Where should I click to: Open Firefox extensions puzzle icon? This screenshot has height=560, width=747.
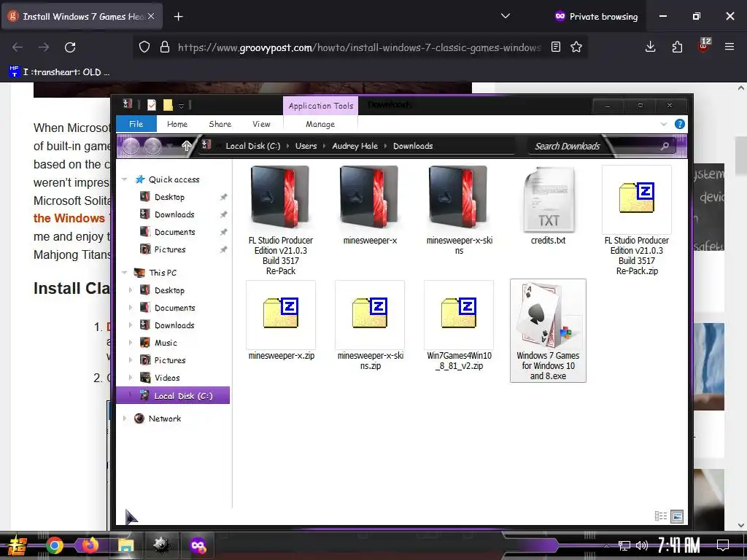click(x=677, y=47)
